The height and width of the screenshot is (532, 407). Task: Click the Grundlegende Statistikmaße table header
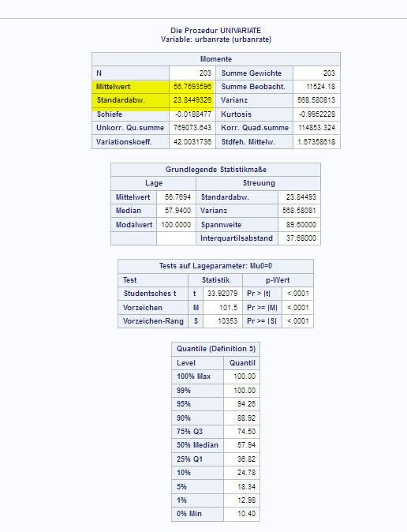[x=215, y=169]
